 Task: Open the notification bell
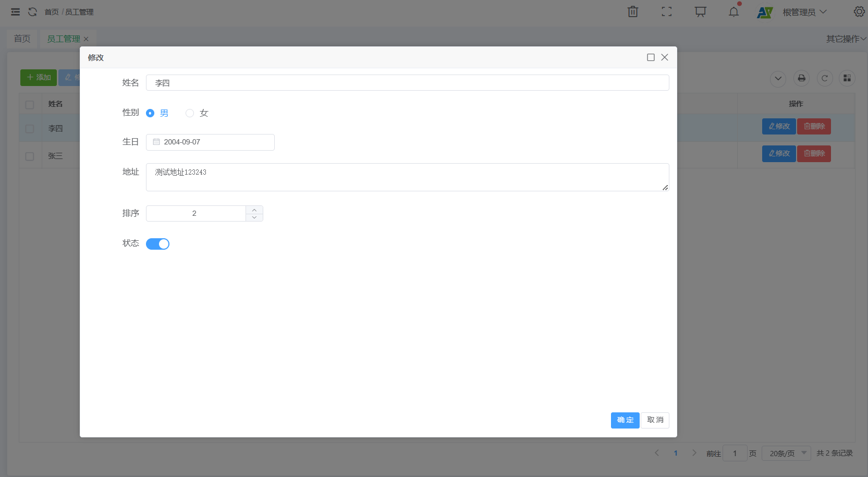733,11
